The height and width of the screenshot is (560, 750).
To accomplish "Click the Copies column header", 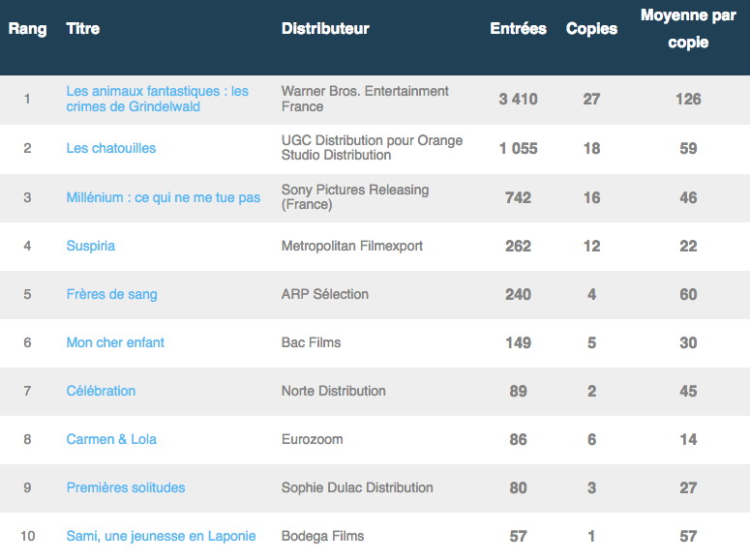I will click(591, 29).
